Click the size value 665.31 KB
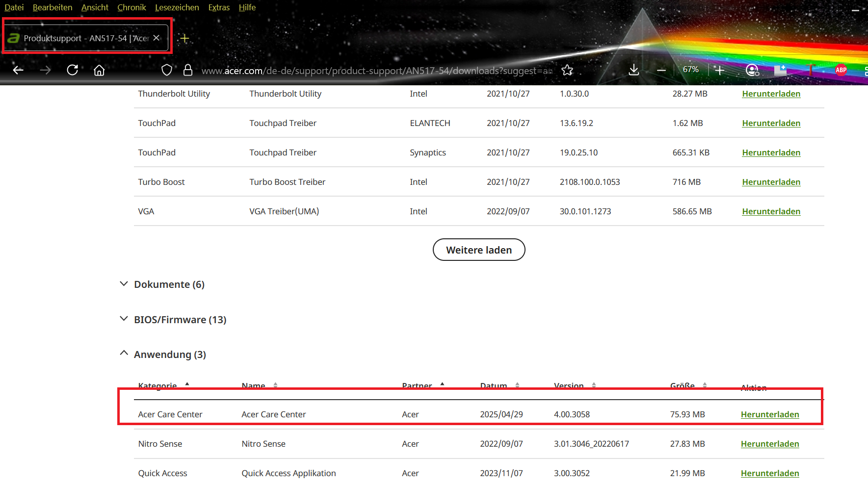The image size is (868, 483). pos(691,153)
